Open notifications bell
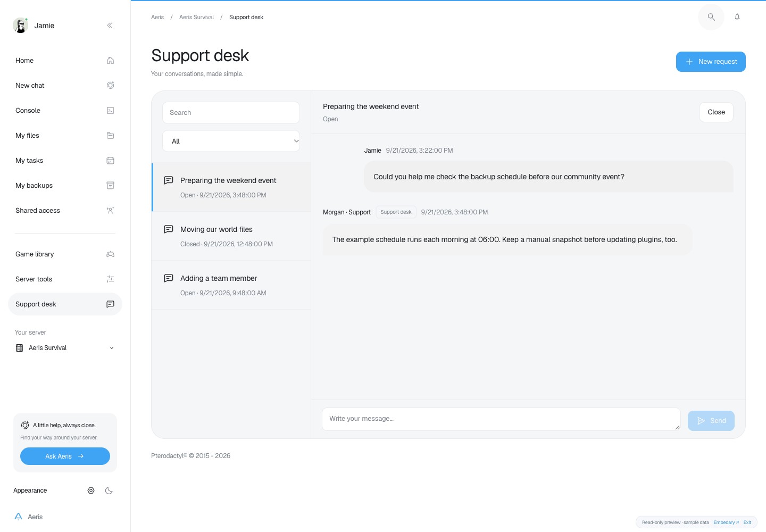This screenshot has width=766, height=532. pos(737,17)
